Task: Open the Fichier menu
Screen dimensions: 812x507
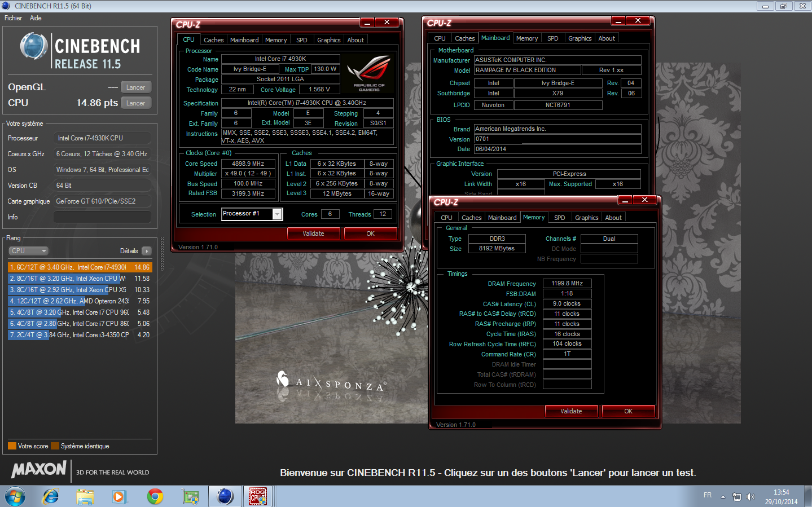Action: click(x=13, y=18)
